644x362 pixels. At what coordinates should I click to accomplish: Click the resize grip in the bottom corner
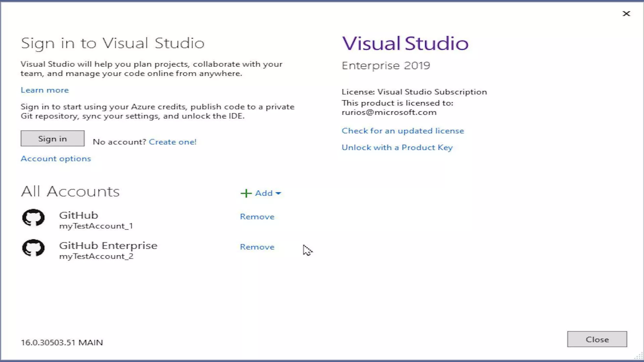coord(639,357)
